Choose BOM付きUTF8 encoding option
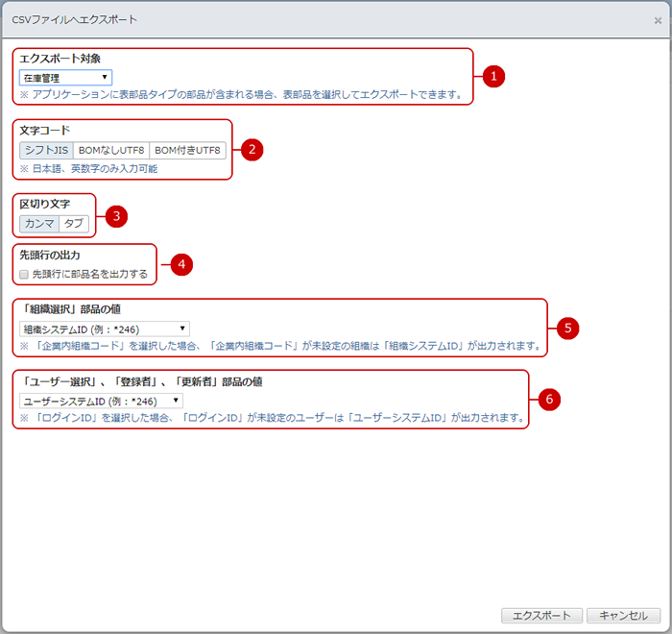The image size is (672, 634). click(188, 150)
